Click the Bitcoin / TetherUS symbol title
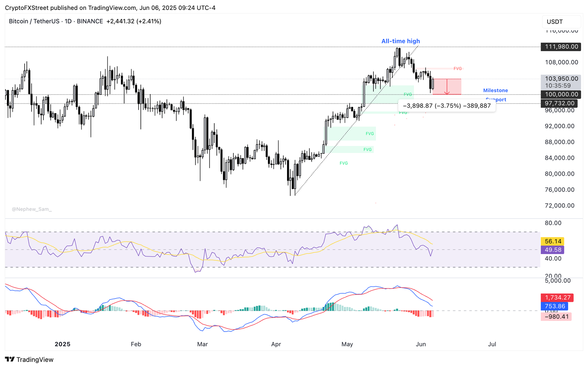 [x=34, y=21]
